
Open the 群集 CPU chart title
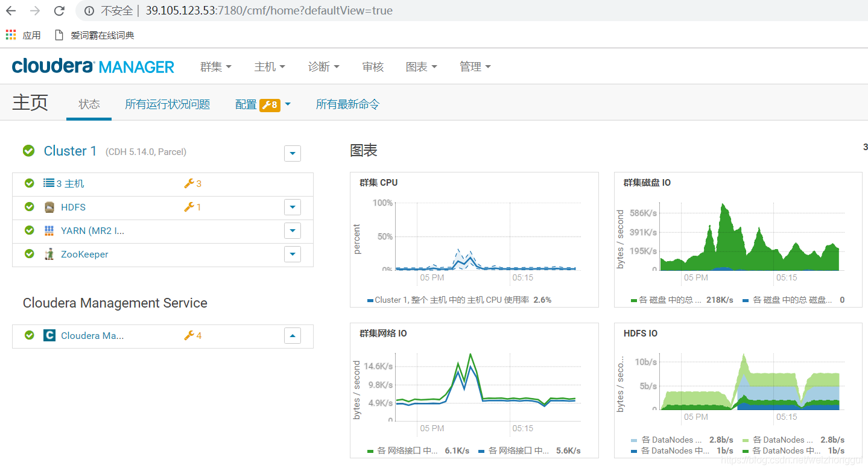click(x=378, y=183)
